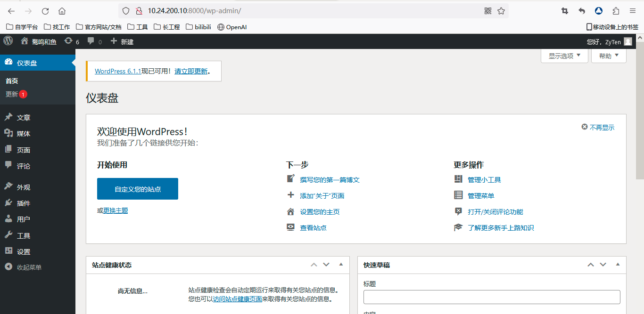Open the 外观 appearance menu
This screenshot has height=314, width=644.
click(x=38, y=187)
